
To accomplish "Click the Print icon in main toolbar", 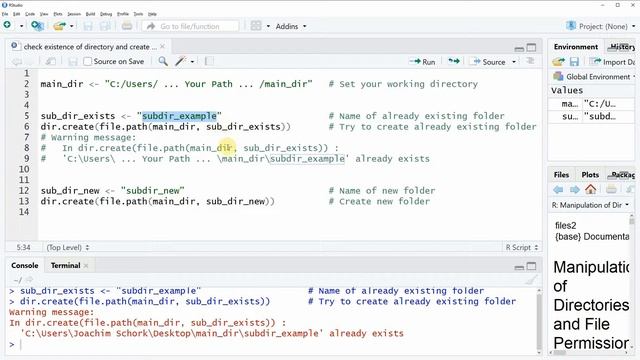I will tap(127, 26).
